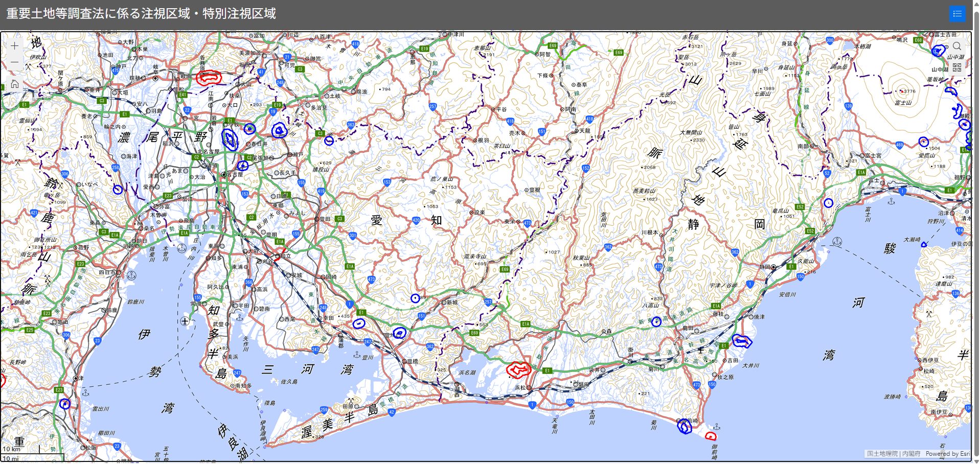The height and width of the screenshot is (464, 980).
Task: Open the 国土地理院 attribution link
Action: point(883,453)
